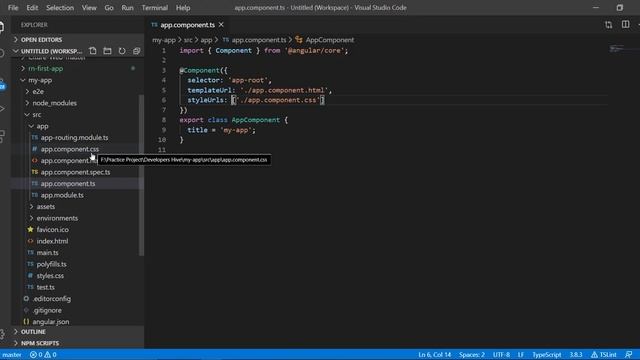Open feedback icon in status bar
Viewport: 640px width, 360px height.
click(629, 355)
